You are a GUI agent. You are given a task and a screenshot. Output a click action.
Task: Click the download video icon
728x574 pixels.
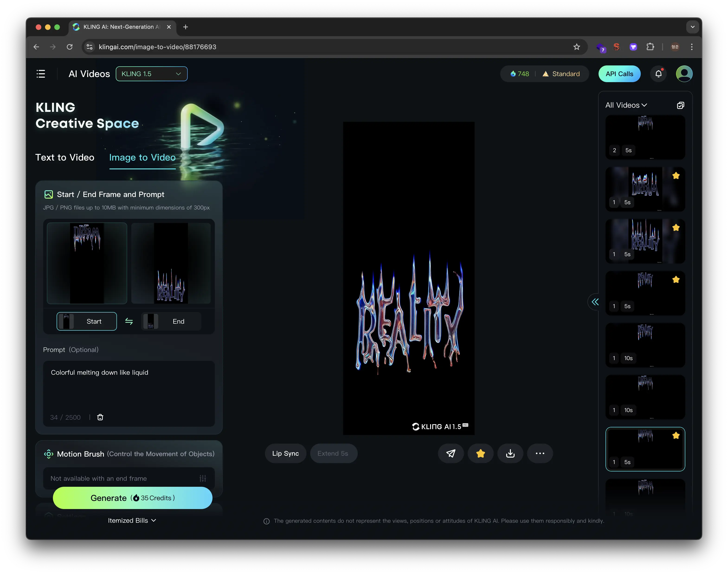tap(510, 453)
